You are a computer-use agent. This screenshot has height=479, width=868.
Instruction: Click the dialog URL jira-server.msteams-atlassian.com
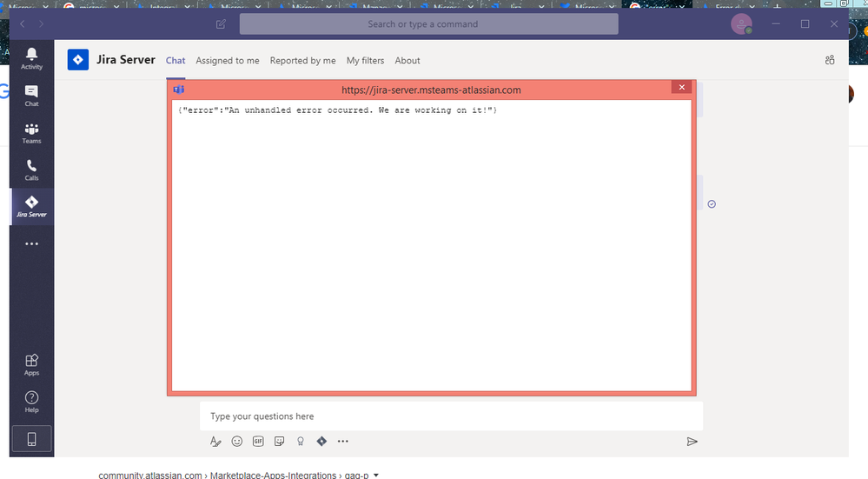431,90
